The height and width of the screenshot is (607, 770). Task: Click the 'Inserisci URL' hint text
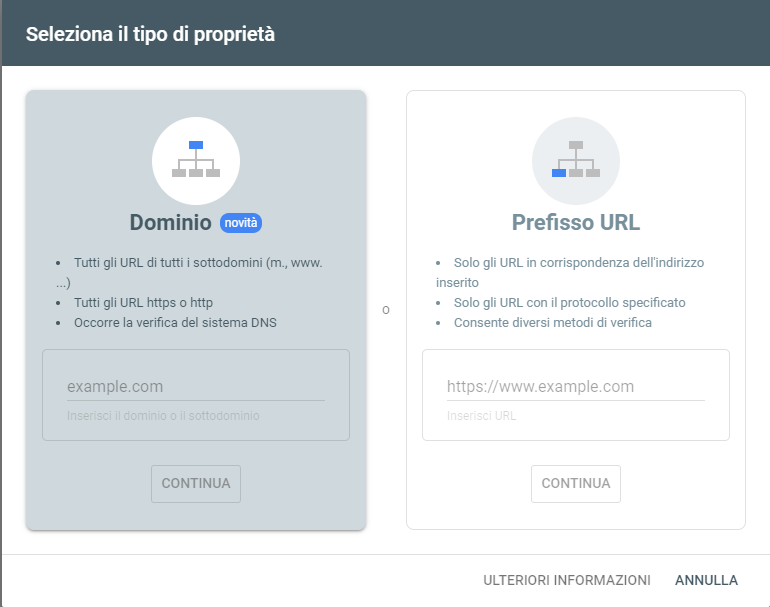481,415
